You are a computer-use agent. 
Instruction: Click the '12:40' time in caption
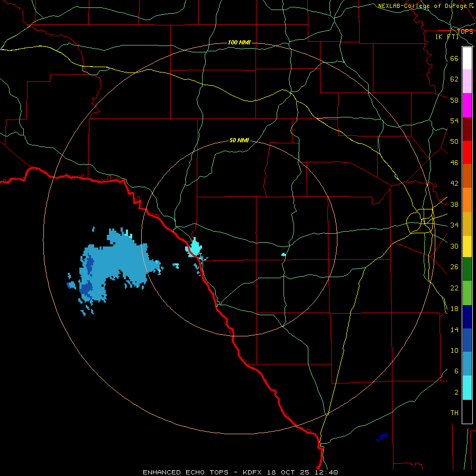(326, 472)
